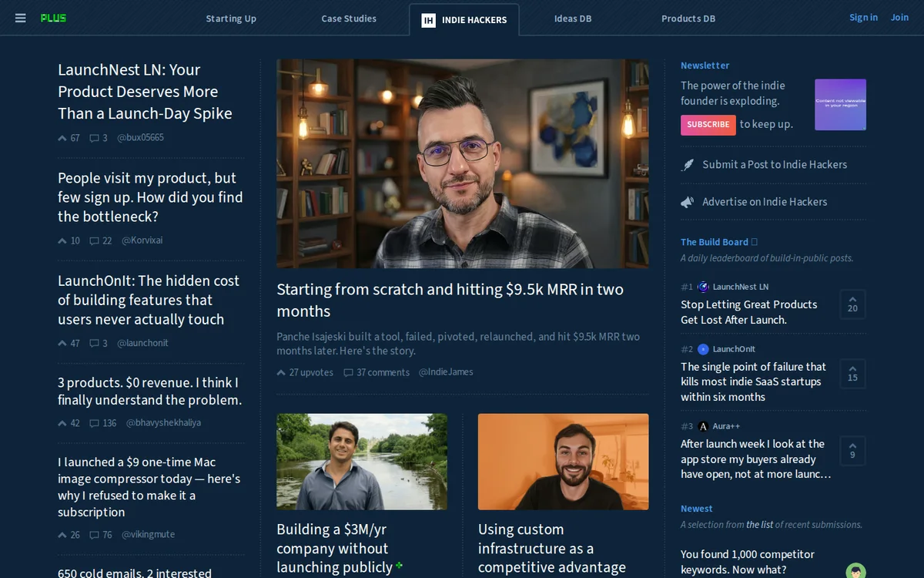The width and height of the screenshot is (924, 578).
Task: Open the bearded man featured article image
Action: pyautogui.click(x=463, y=163)
